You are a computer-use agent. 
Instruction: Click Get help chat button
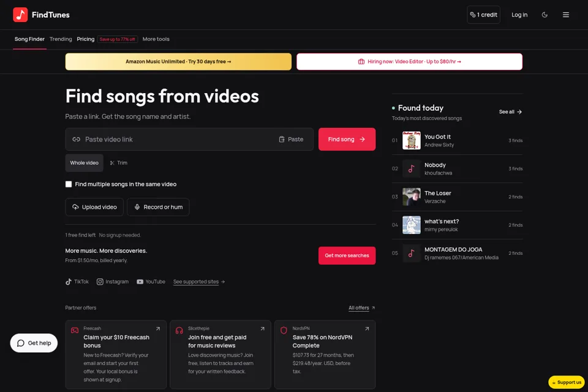(x=34, y=343)
